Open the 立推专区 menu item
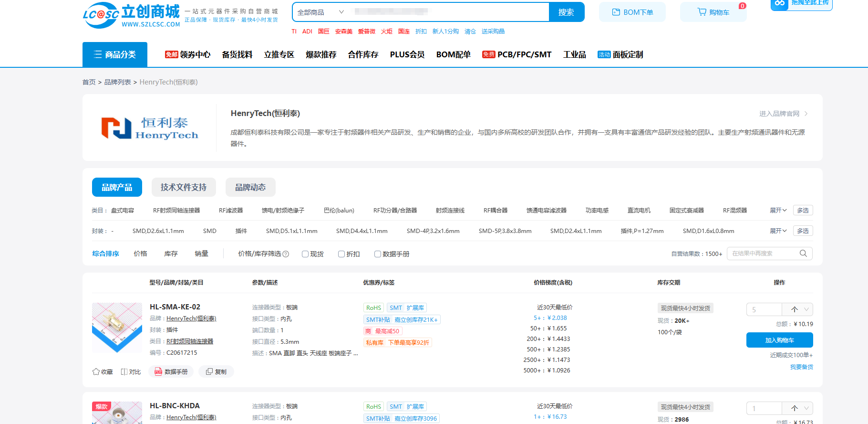Screen dimensions: 868x424 279,54
